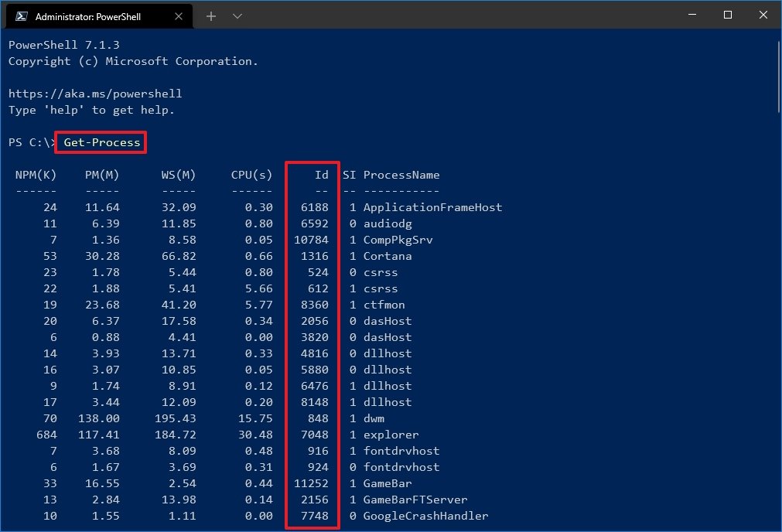Click the GameBarFTServer process name
Screen dimensions: 782x532
[415, 500]
